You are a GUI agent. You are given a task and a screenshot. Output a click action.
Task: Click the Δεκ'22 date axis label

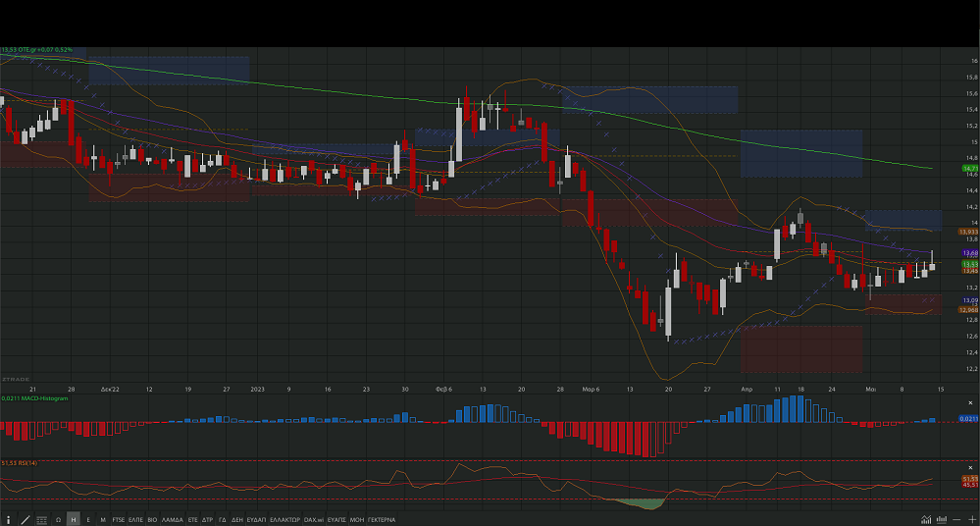click(x=110, y=389)
